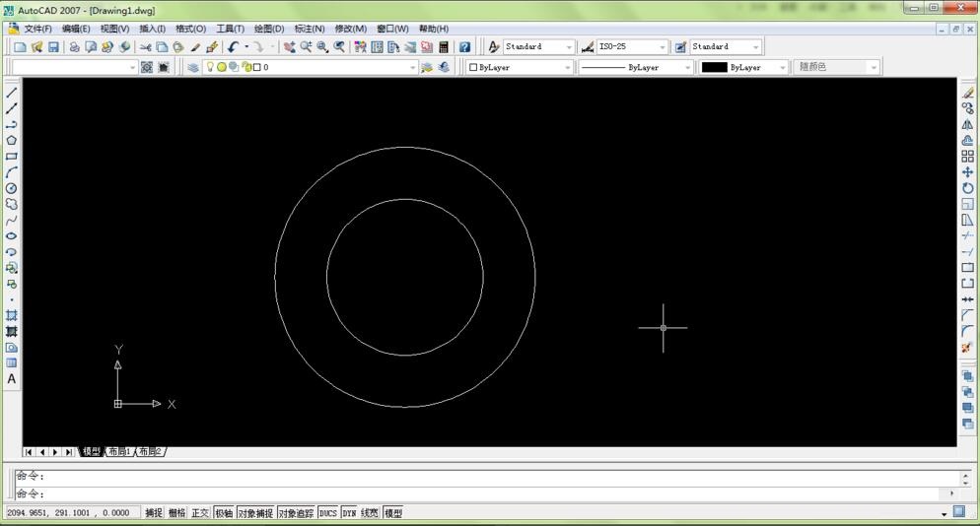Toggle 正交 (Ortho) mode in status bar
980x526 pixels.
click(200, 513)
